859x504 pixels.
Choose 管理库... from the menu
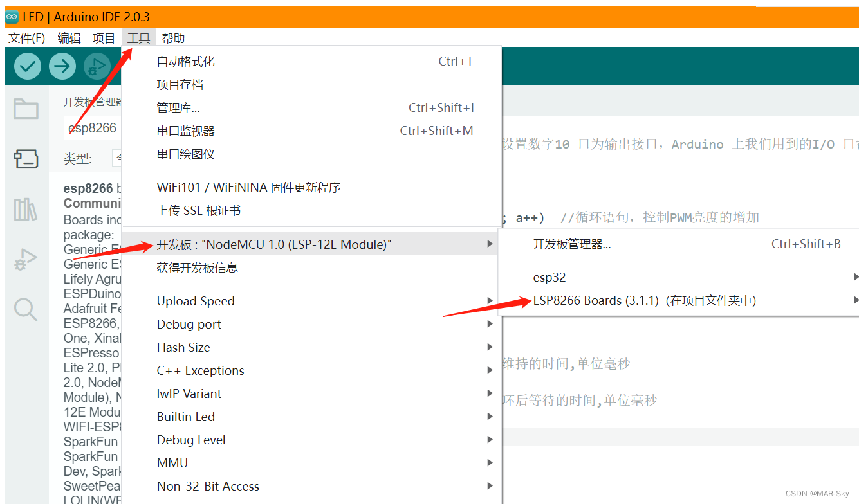311,108
